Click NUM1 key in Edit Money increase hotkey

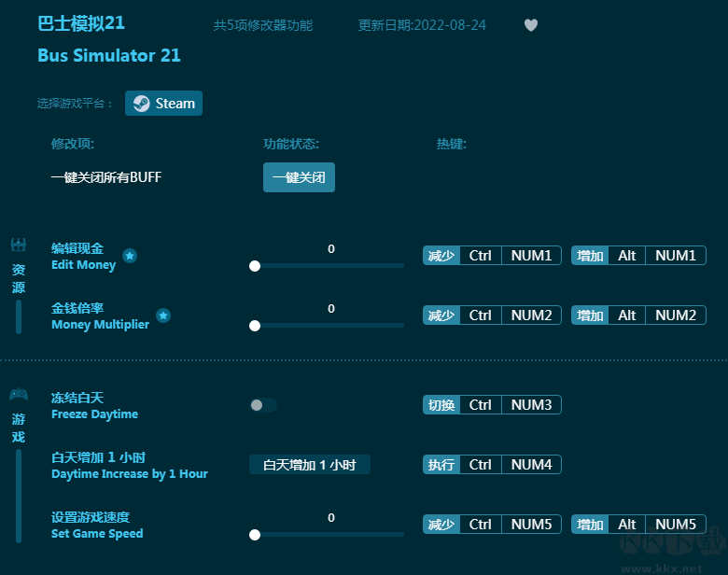click(x=676, y=256)
